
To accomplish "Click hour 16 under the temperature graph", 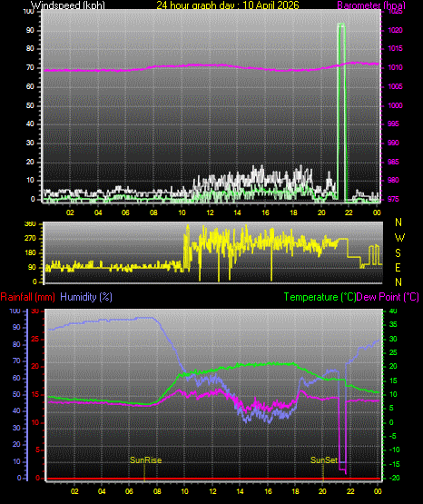I will tap(268, 491).
